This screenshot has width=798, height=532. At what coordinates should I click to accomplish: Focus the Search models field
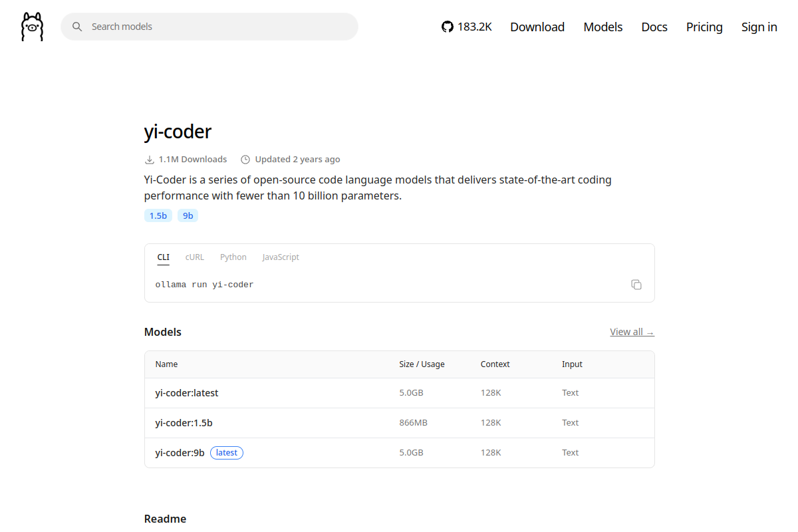(209, 27)
